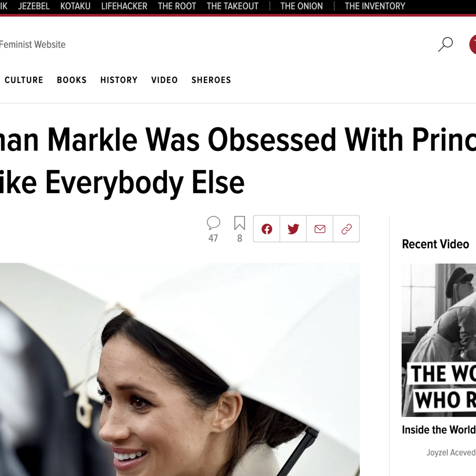Click the red circular button at top right
476x476 pixels.
point(473,44)
